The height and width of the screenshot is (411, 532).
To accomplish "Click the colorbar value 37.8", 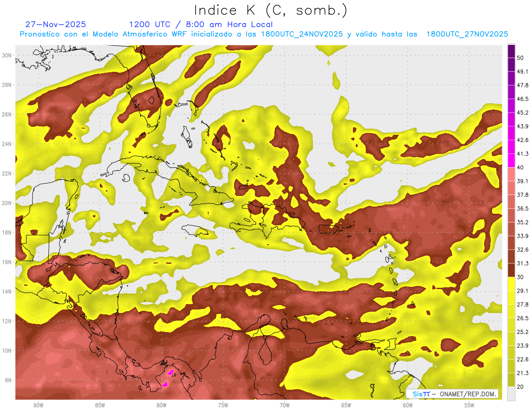I will (x=523, y=195).
